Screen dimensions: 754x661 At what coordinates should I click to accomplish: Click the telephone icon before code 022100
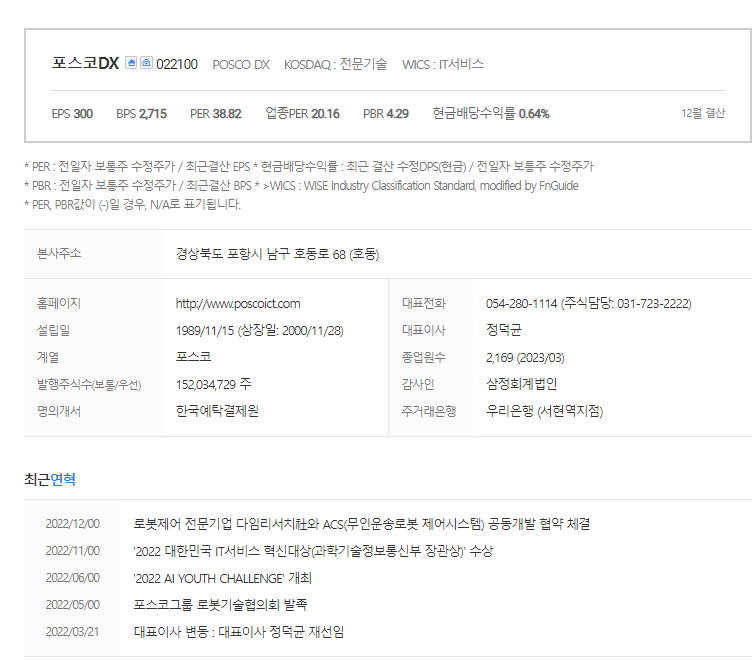[x=146, y=62]
